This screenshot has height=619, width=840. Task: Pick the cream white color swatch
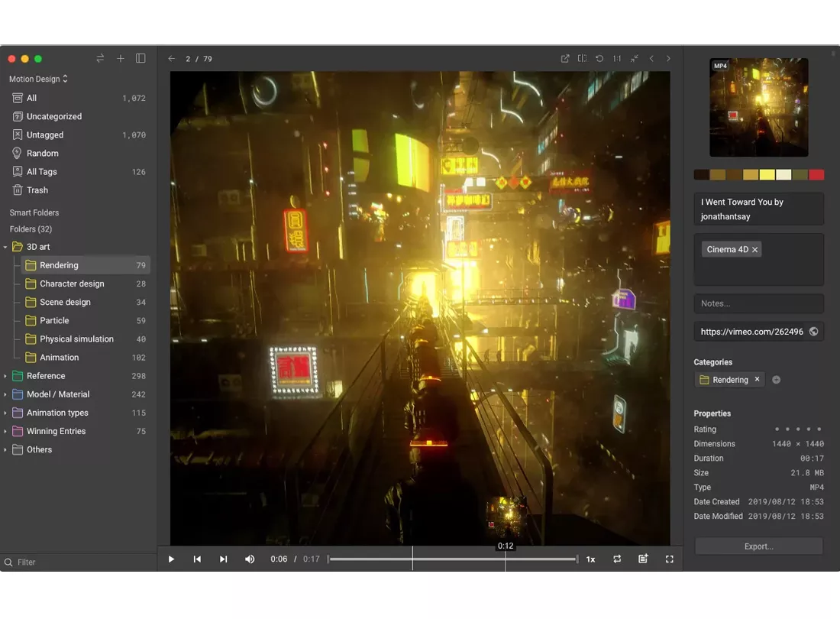(x=783, y=175)
